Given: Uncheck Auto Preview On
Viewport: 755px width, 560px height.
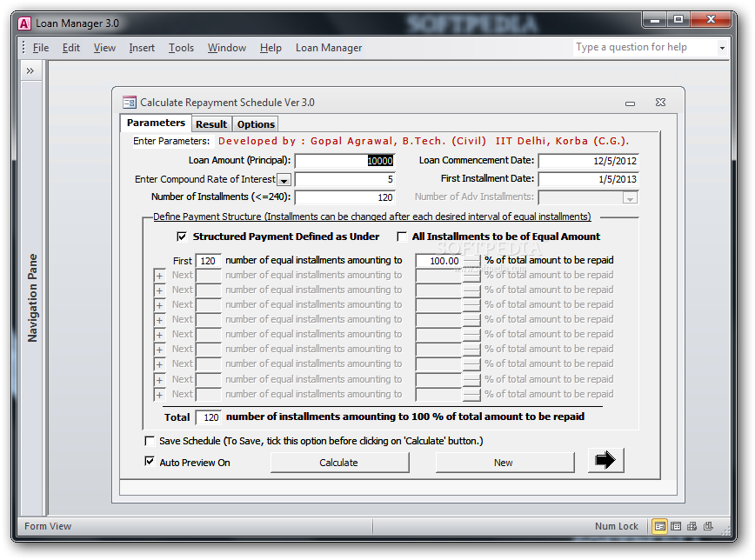Looking at the screenshot, I should point(150,462).
